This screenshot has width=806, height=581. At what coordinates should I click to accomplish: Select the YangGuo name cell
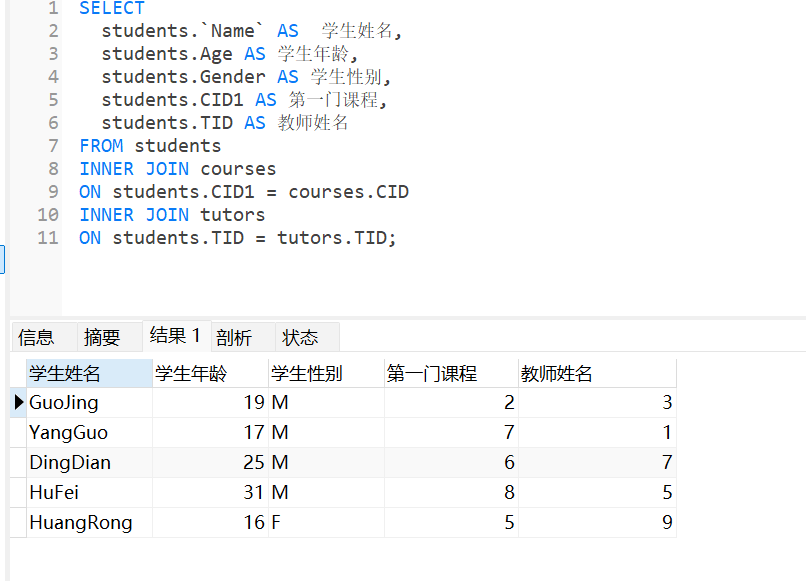point(89,432)
